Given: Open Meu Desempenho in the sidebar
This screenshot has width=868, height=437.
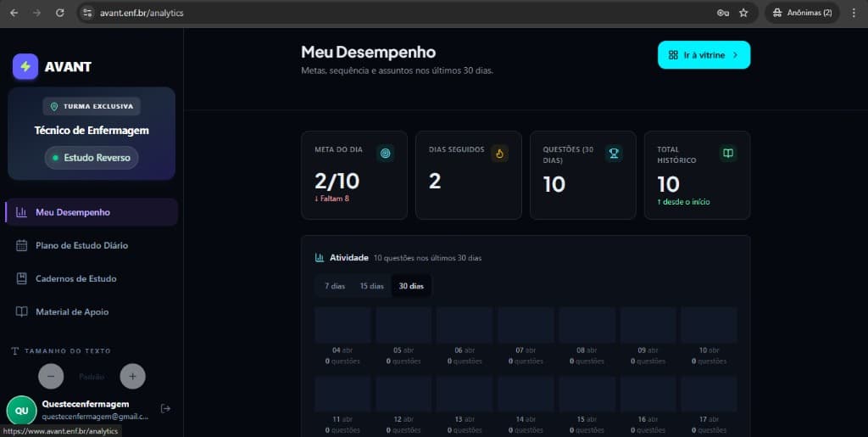Looking at the screenshot, I should (92, 212).
